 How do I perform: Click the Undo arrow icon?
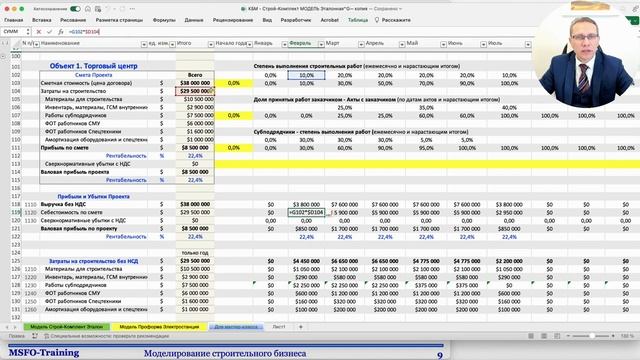click(x=109, y=9)
